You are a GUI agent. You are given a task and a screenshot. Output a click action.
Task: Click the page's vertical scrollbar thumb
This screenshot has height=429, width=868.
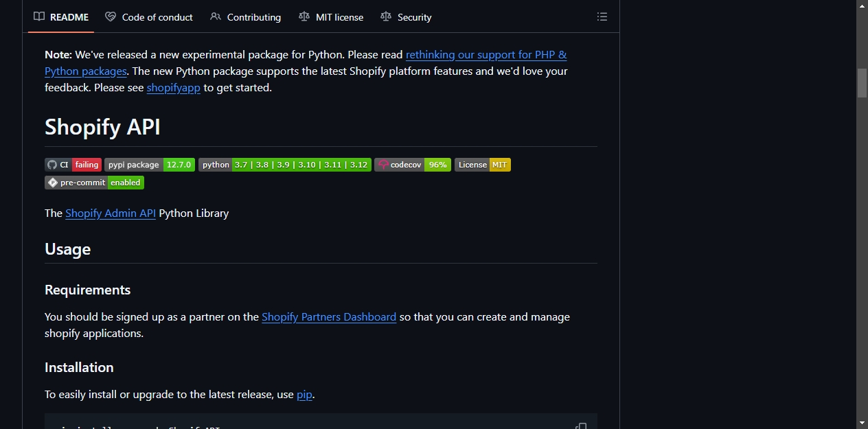click(862, 82)
